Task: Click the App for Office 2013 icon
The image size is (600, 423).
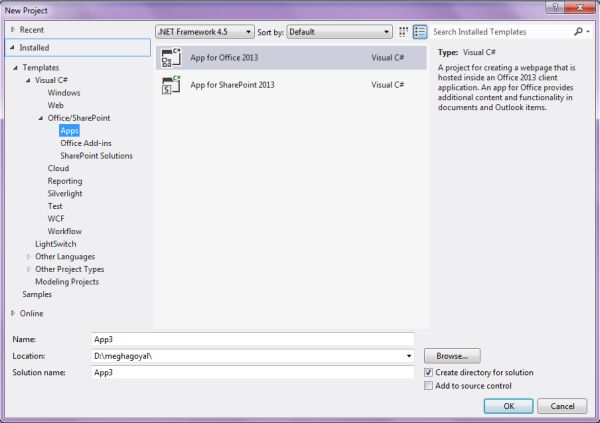Action: point(171,58)
